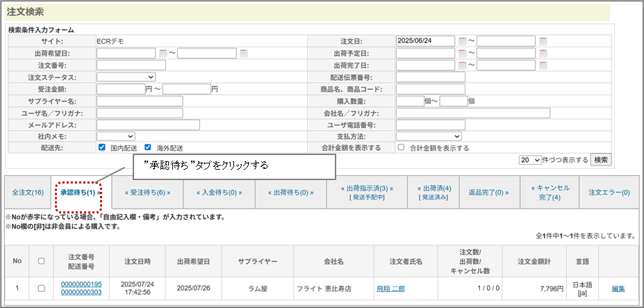Viewport: 644px width, 308px height.
Task: Open calendar for 出荷予定日 start date
Action: [x=462, y=53]
